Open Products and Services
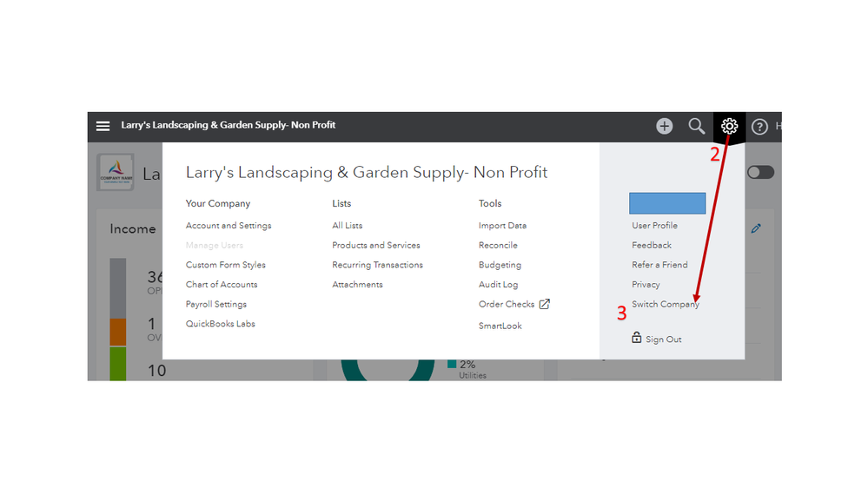Viewport: 868px width, 488px height. click(x=376, y=245)
